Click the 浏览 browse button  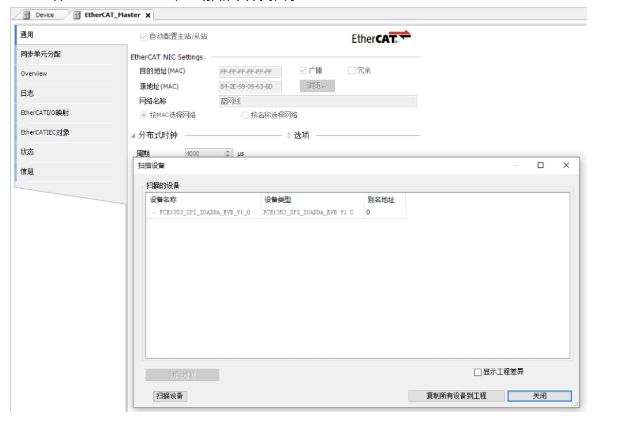317,86
